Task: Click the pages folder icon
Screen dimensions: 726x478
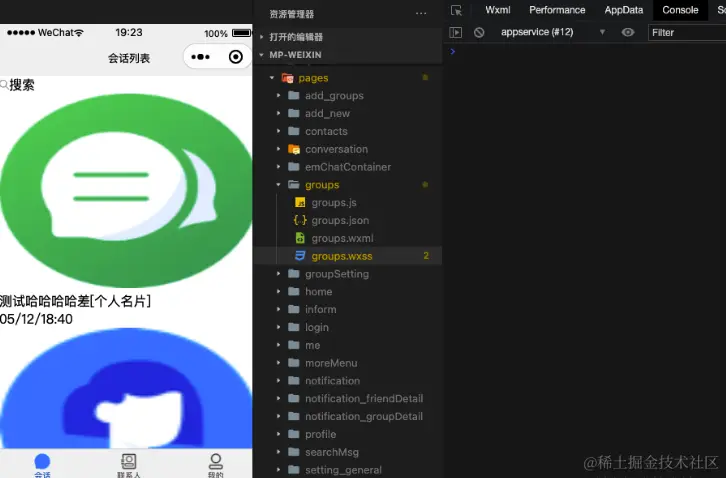Action: pyautogui.click(x=288, y=78)
